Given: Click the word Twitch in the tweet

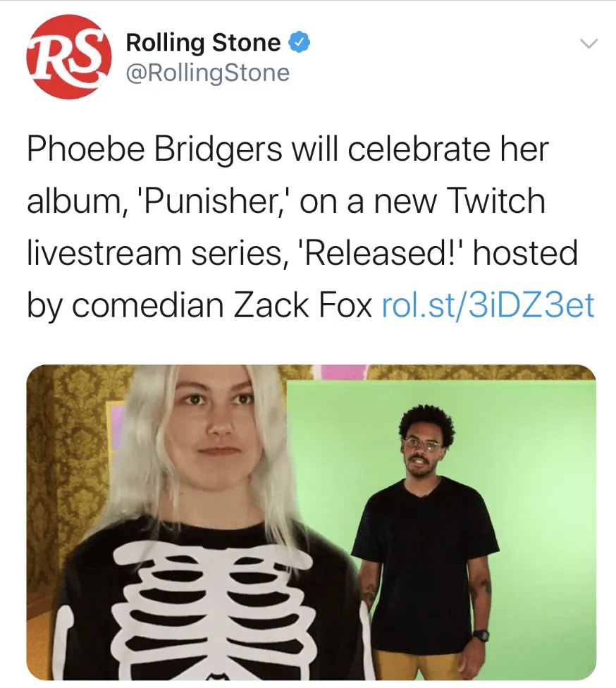Looking at the screenshot, I should point(495,200).
